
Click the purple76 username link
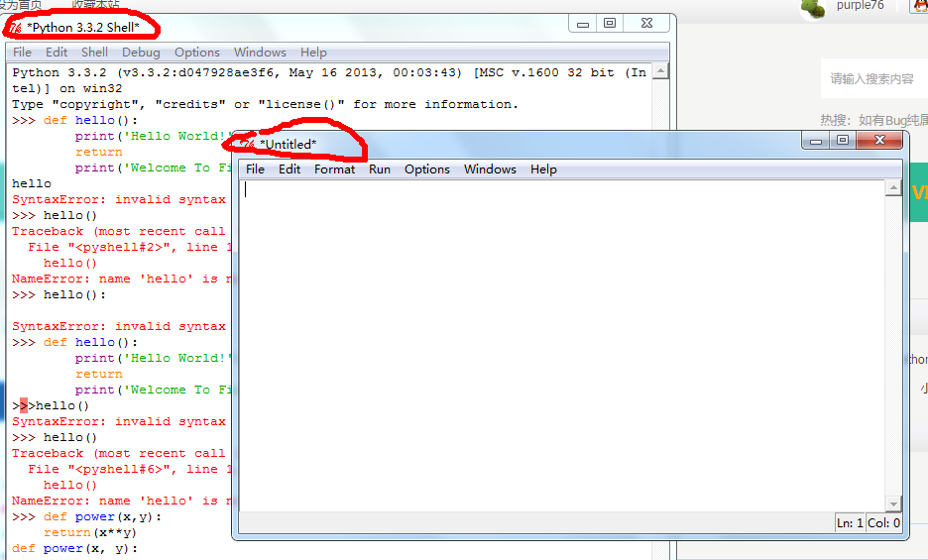[x=860, y=6]
